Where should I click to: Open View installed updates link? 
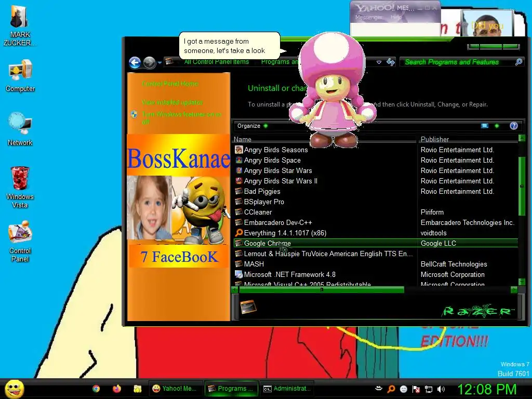[172, 102]
